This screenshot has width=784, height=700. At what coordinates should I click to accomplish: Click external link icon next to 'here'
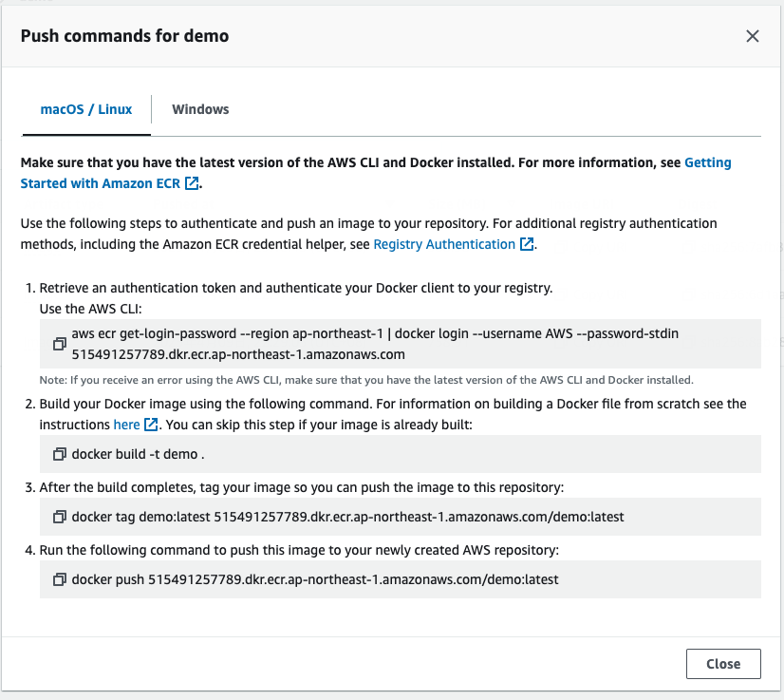150,425
